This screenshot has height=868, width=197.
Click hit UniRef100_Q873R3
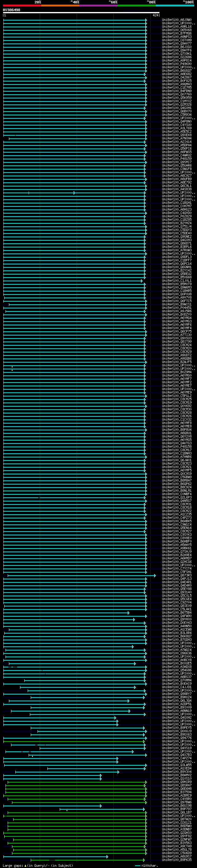click(x=177, y=575)
